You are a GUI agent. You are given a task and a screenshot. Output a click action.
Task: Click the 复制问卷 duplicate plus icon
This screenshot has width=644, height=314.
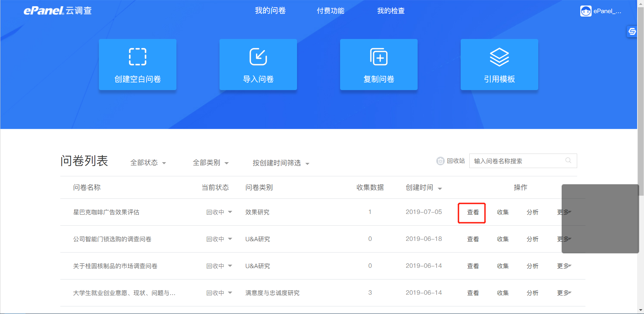coord(379,57)
